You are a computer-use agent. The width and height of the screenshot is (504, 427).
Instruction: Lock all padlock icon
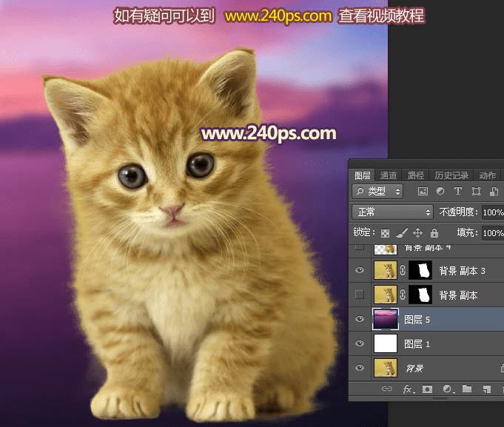434,232
